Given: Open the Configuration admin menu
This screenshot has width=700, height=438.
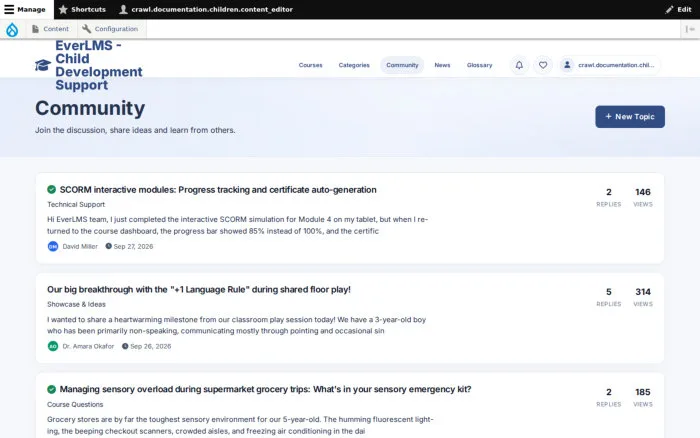Looking at the screenshot, I should click(110, 29).
